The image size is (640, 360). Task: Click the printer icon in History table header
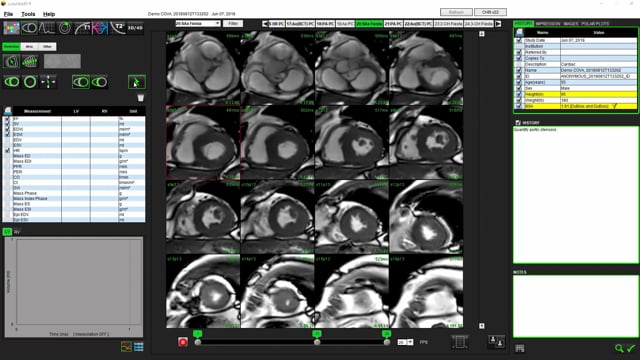pyautogui.click(x=519, y=32)
